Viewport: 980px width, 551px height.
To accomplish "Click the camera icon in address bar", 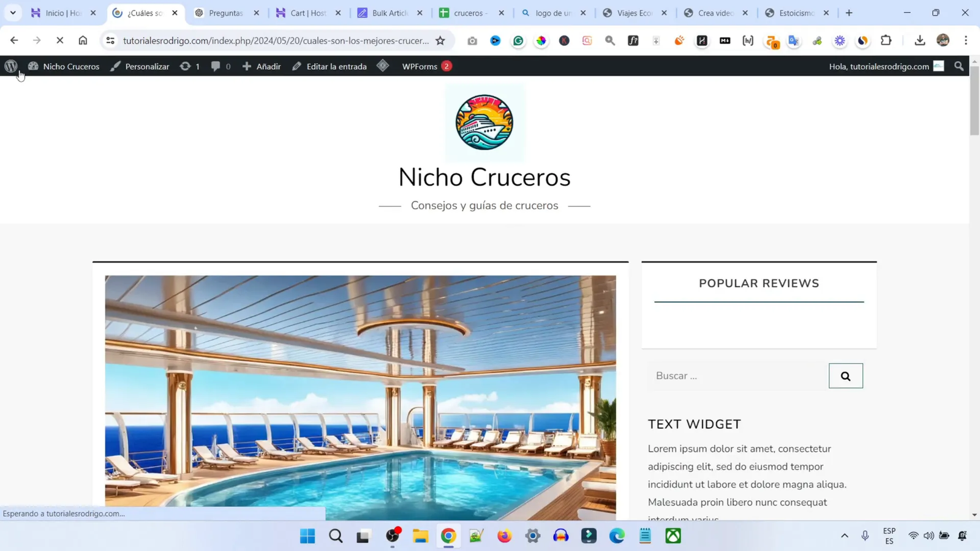I will [x=472, y=40].
